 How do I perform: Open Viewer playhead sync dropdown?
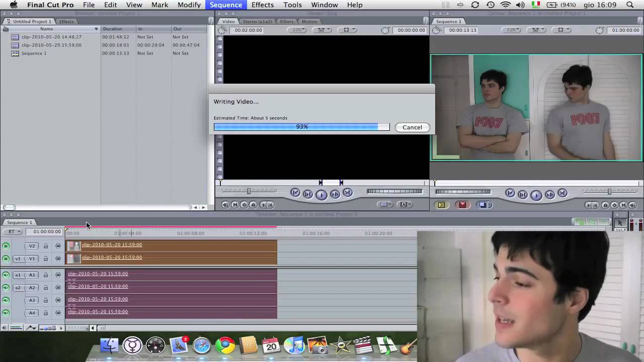tap(321, 30)
